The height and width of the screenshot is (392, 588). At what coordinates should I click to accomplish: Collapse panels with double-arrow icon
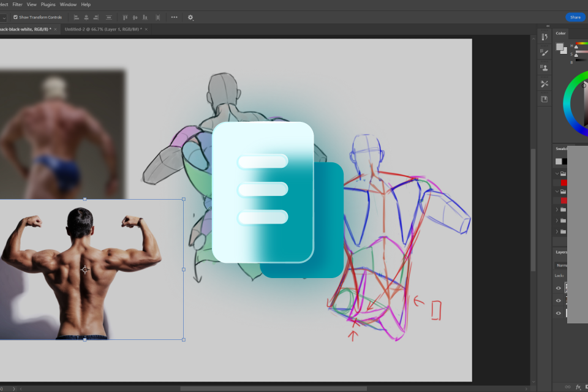pyautogui.click(x=548, y=26)
